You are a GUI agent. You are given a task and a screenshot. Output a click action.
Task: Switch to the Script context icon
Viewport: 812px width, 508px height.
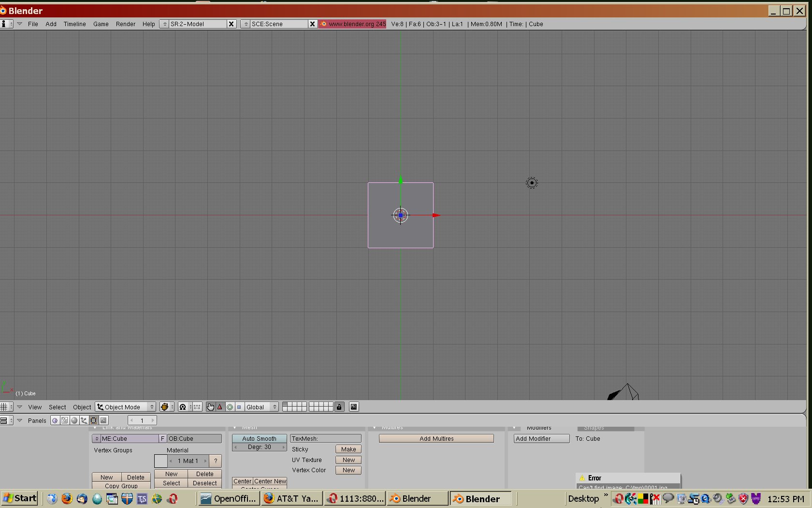click(x=65, y=420)
